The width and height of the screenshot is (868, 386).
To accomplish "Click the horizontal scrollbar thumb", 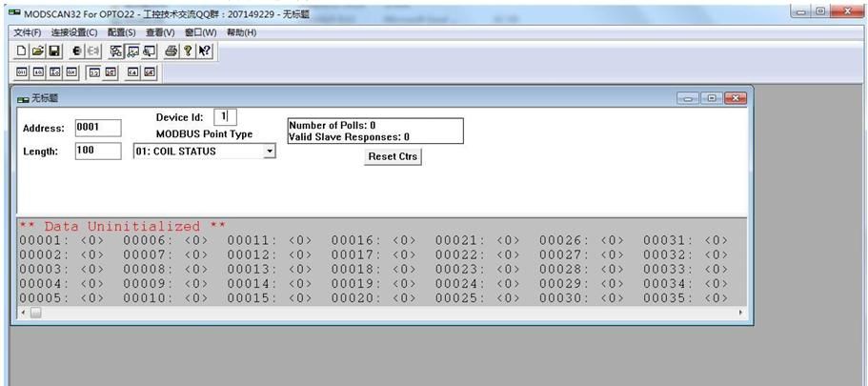I will coord(35,313).
